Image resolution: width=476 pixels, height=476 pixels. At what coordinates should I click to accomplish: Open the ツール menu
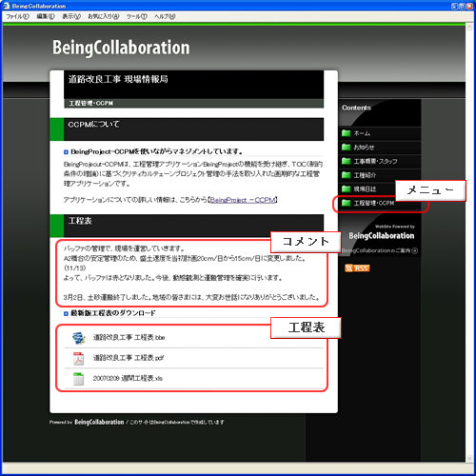tap(137, 16)
